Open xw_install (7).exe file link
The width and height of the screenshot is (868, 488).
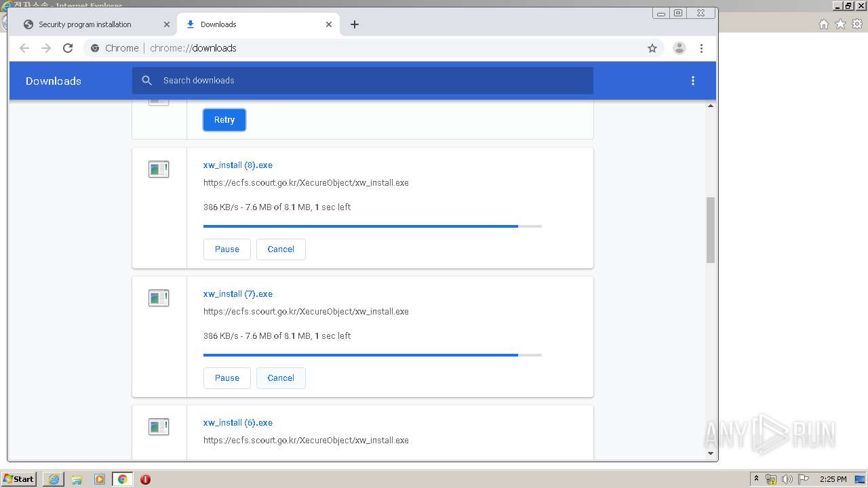point(238,293)
